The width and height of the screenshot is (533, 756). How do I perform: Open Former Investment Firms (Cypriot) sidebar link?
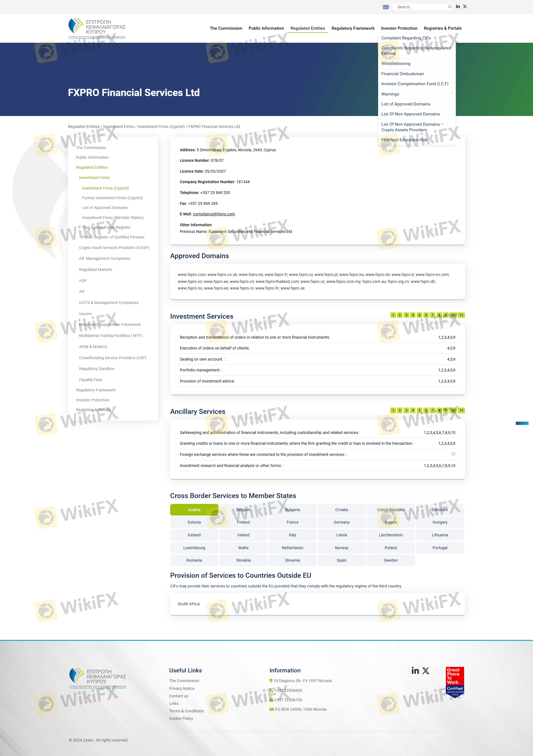tap(112, 198)
